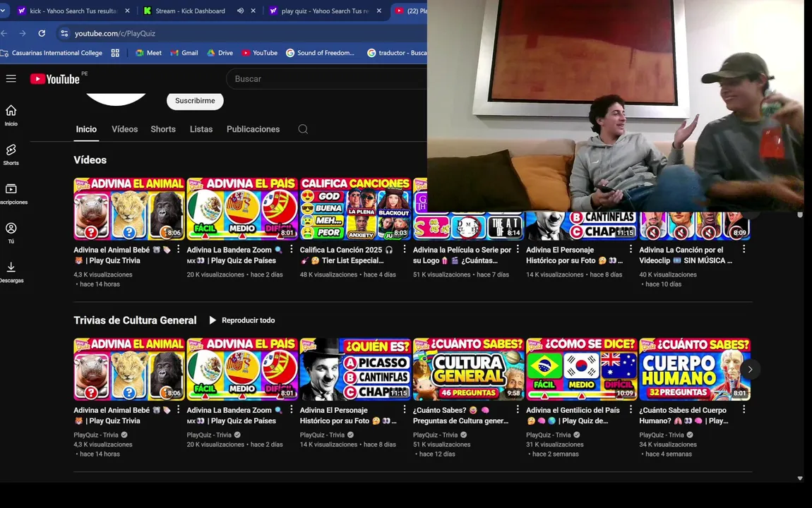Go back in browser history
The image size is (812, 508).
[x=4, y=33]
